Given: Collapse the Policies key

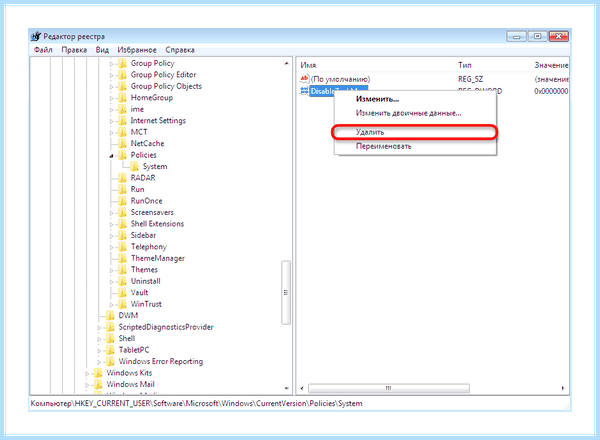Looking at the screenshot, I should pos(111,156).
